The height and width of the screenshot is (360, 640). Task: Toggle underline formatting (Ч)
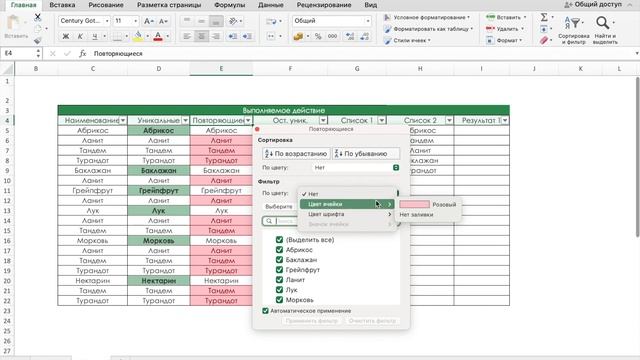pos(94,36)
